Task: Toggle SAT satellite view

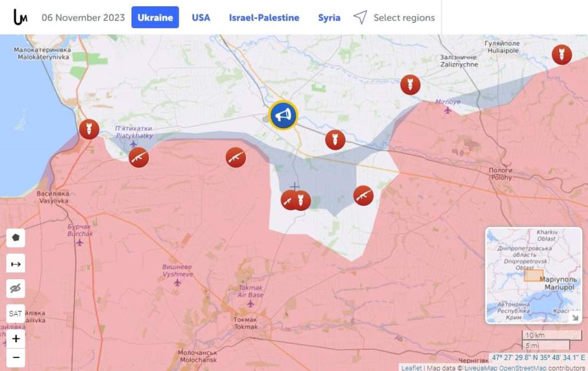Action: pos(16,314)
